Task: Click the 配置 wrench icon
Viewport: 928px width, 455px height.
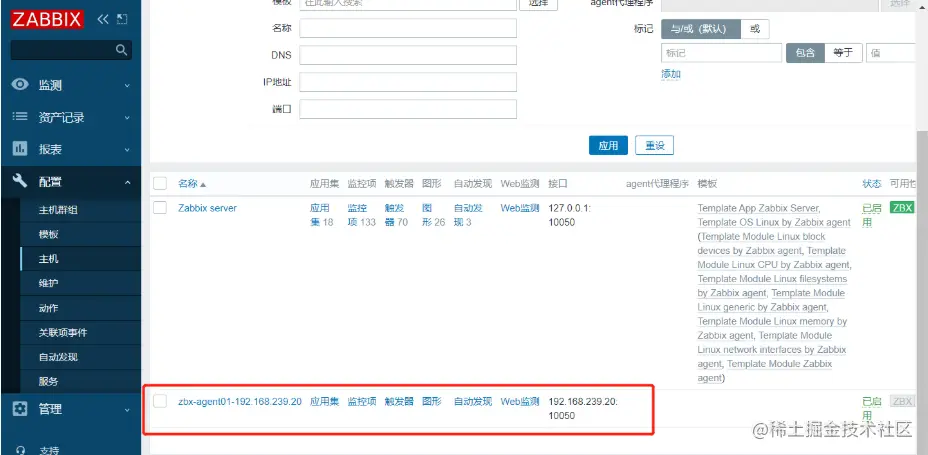Action: coord(20,181)
